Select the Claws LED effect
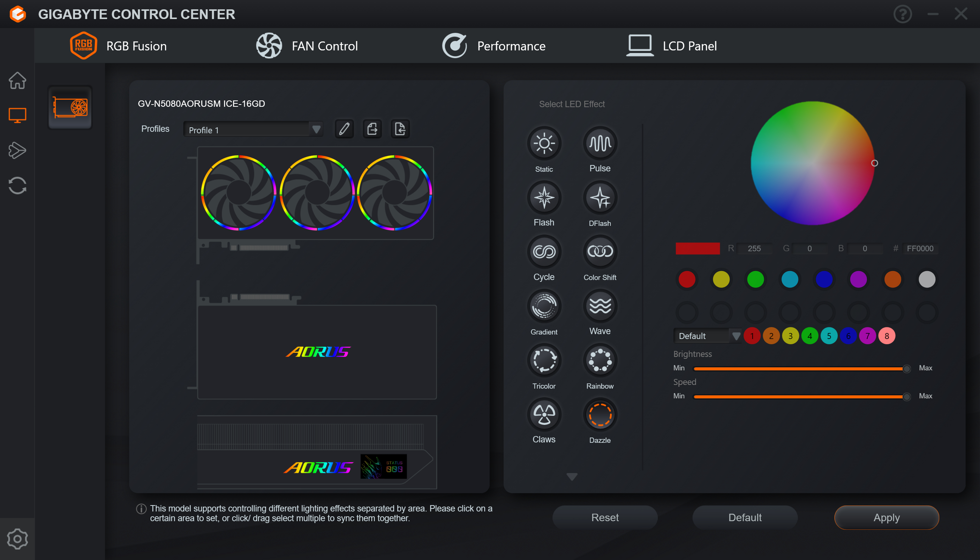980x560 pixels. (x=544, y=415)
